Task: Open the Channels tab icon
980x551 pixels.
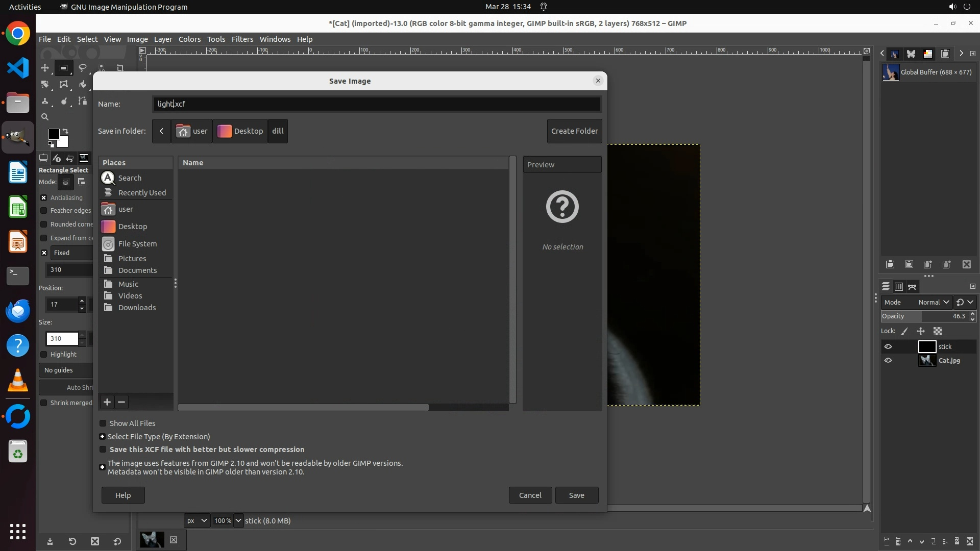Action: (899, 287)
